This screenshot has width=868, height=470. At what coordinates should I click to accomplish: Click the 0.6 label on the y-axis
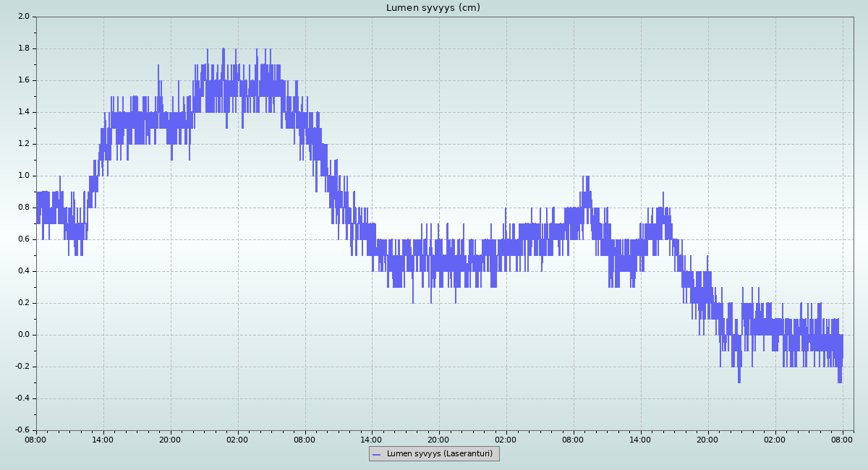[23, 239]
